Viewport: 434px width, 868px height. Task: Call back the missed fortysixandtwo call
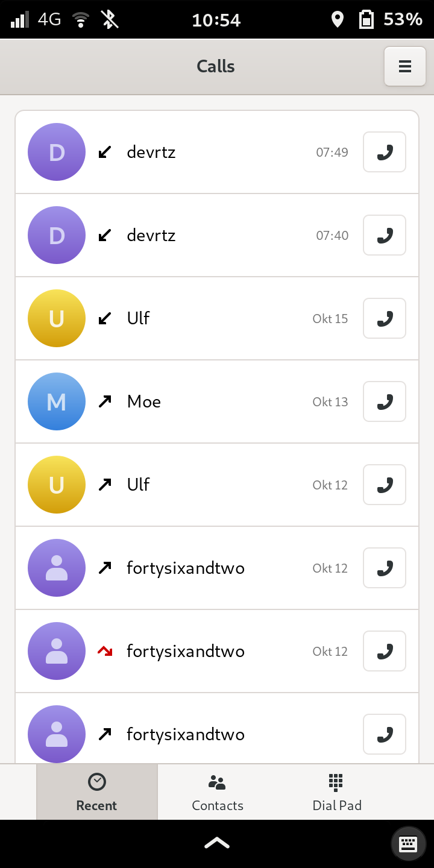(x=385, y=651)
